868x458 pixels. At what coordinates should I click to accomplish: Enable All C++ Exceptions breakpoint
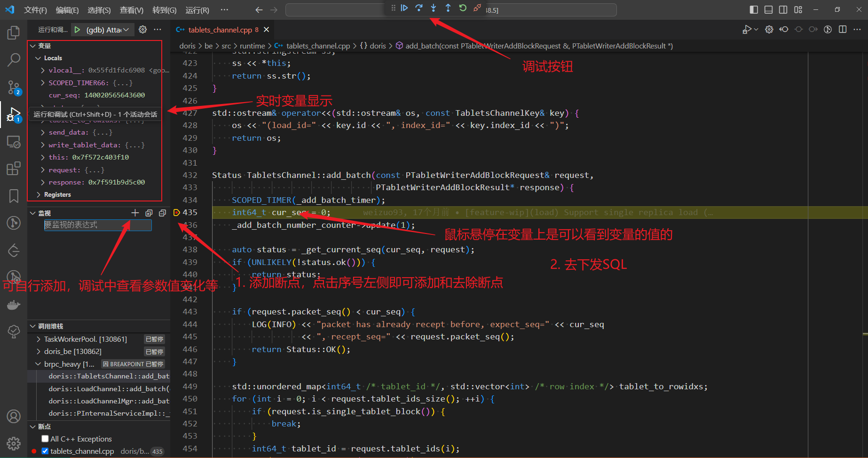coord(45,439)
